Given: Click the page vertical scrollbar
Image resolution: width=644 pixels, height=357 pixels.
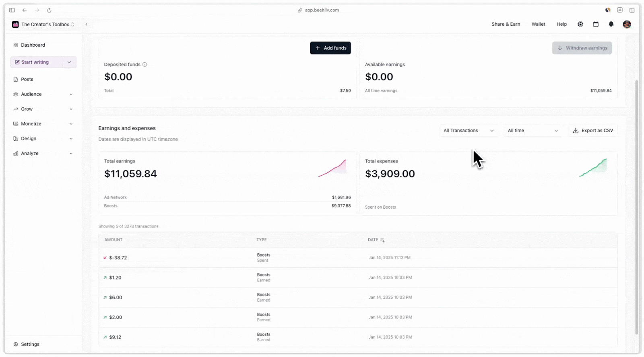Looking at the screenshot, I should [636, 201].
